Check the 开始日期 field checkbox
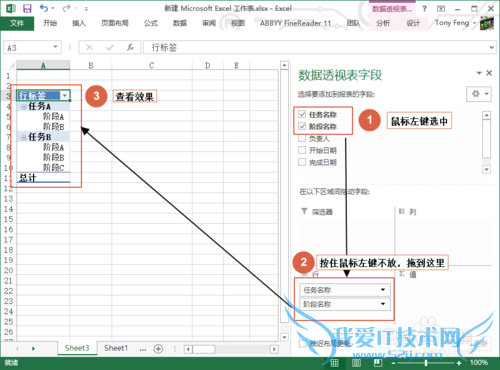Viewport: 500px width, 370px height. tap(302, 150)
